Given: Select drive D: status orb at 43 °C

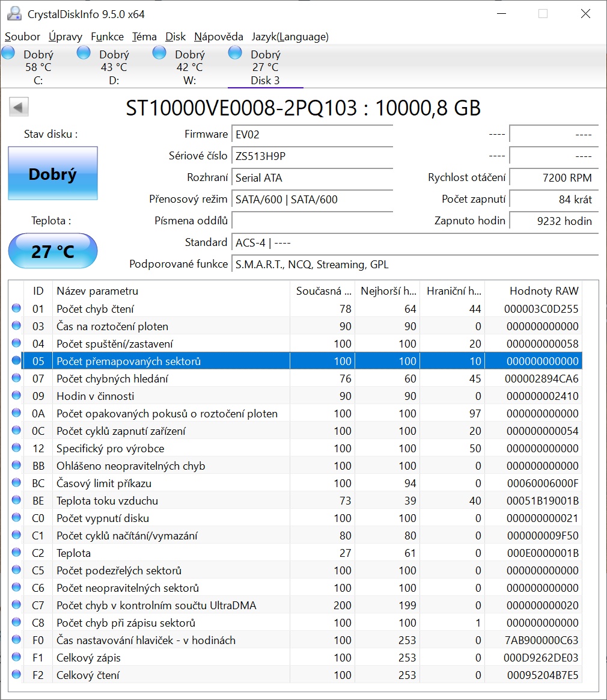Looking at the screenshot, I should pyautogui.click(x=84, y=53).
